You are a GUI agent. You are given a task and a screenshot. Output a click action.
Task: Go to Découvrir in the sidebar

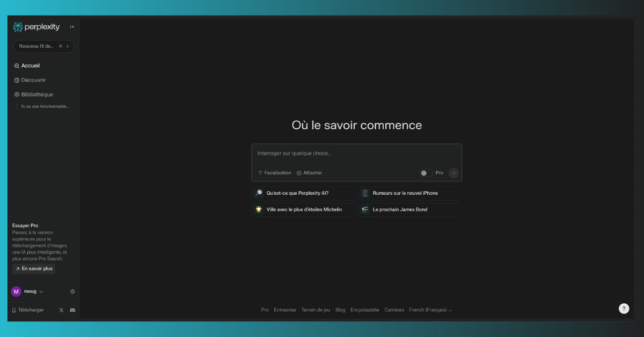pos(33,80)
